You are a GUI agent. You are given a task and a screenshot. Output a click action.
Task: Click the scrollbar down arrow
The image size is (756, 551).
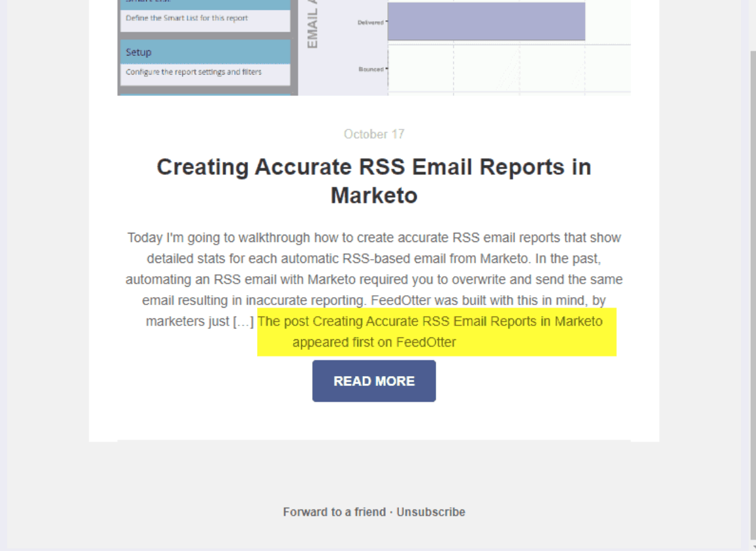[753, 546]
